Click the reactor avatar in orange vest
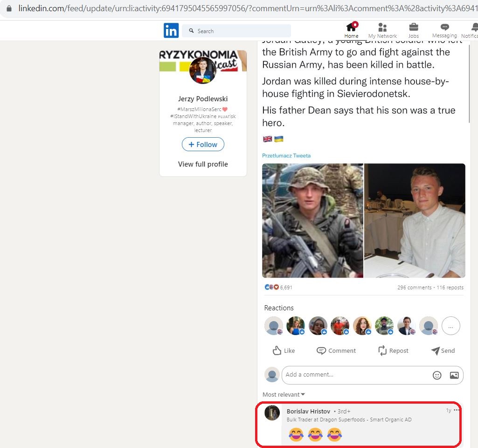 340,326
